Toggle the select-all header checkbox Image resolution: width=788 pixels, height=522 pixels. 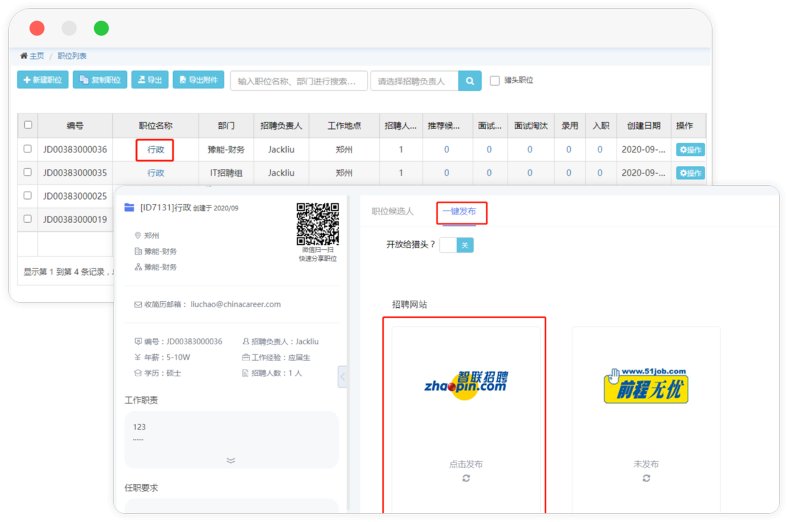tap(28, 125)
